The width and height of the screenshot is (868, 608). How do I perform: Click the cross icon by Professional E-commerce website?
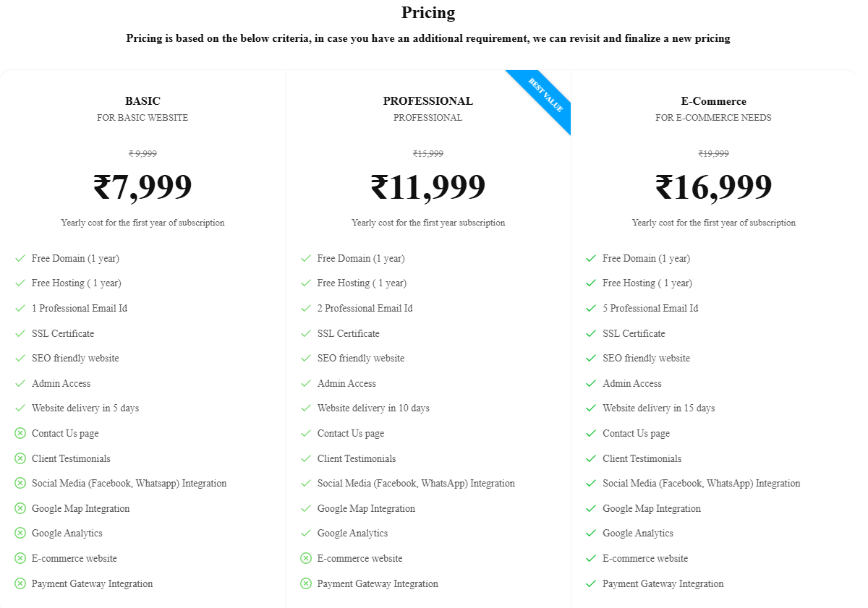[306, 558]
